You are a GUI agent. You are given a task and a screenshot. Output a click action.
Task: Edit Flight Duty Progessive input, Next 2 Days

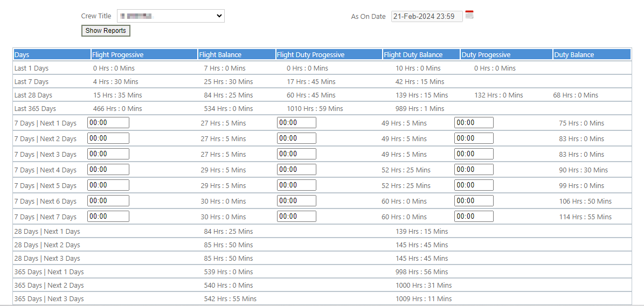coord(296,138)
